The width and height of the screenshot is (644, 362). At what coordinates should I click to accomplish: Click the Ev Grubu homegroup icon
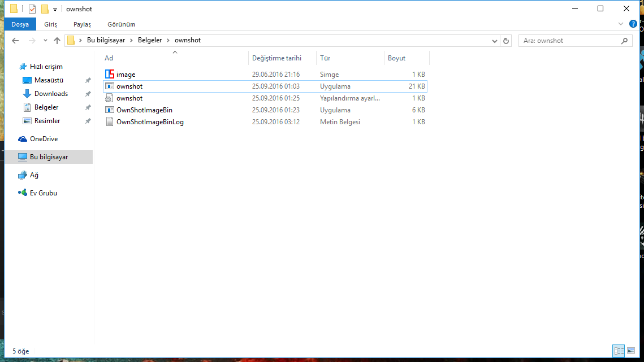click(23, 193)
